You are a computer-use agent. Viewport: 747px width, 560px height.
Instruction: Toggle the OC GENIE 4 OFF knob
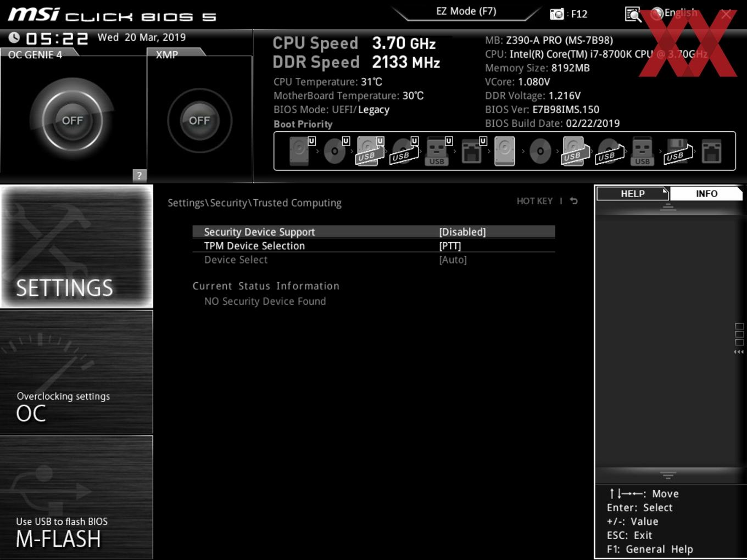coord(72,120)
